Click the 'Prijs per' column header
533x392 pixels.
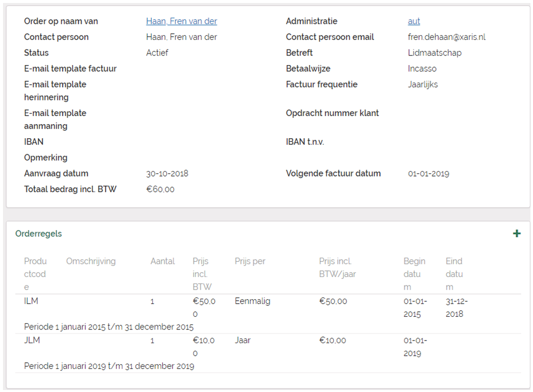pos(250,261)
